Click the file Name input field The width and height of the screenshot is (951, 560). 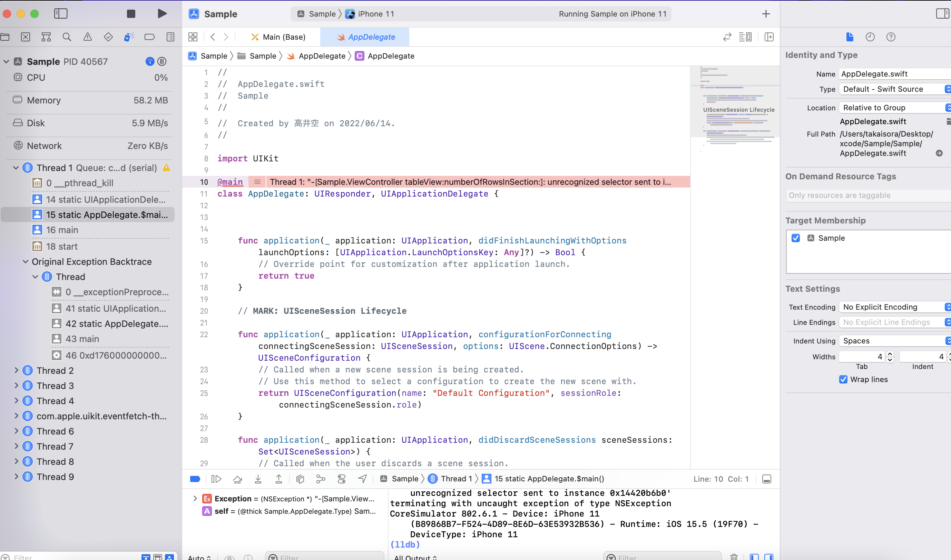tap(895, 74)
